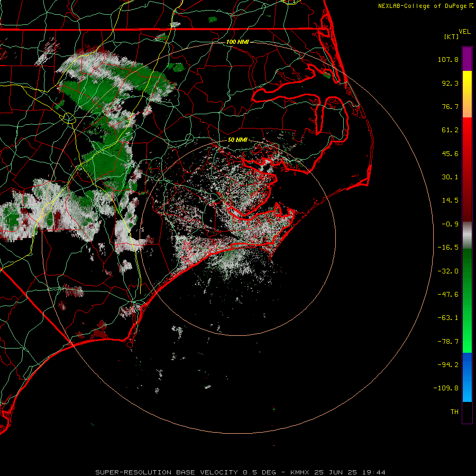Click the -94.2 velocity scale value

(x=448, y=364)
